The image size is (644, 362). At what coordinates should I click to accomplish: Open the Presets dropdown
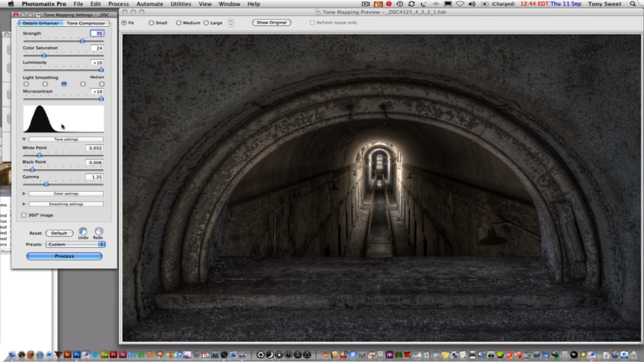tap(75, 244)
